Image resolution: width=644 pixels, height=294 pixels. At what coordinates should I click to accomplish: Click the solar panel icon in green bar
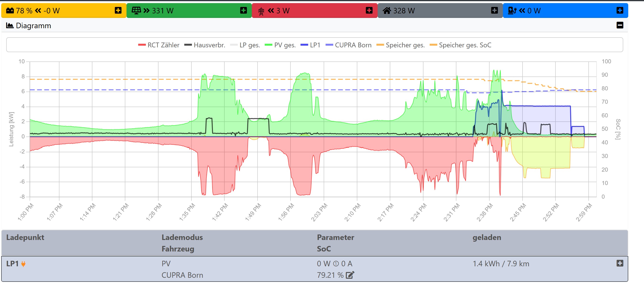coord(136,11)
